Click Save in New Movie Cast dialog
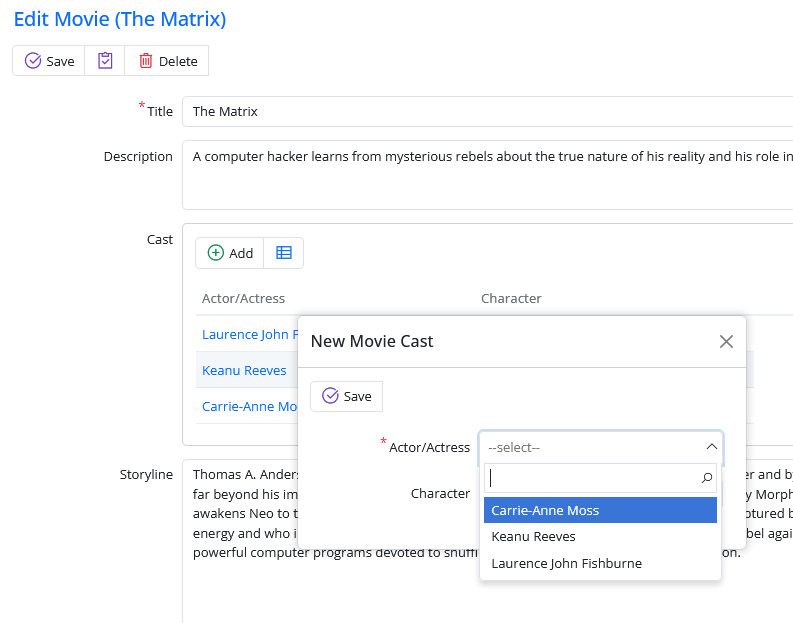 point(346,396)
